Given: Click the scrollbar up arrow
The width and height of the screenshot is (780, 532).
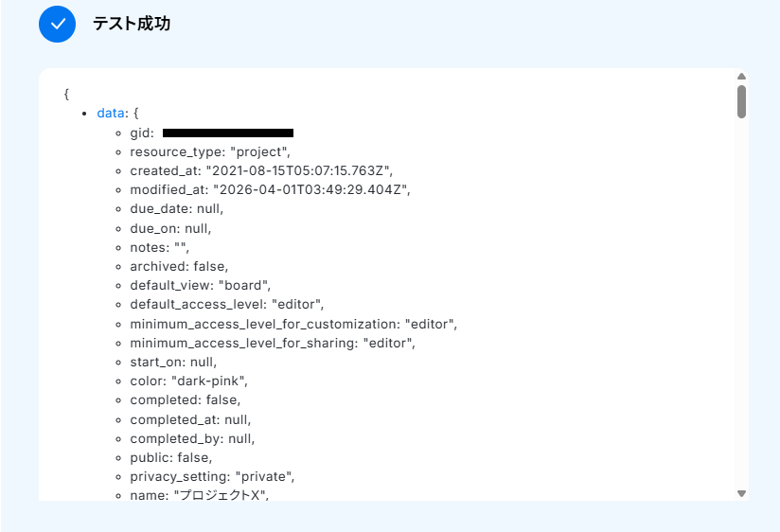Looking at the screenshot, I should click(742, 77).
